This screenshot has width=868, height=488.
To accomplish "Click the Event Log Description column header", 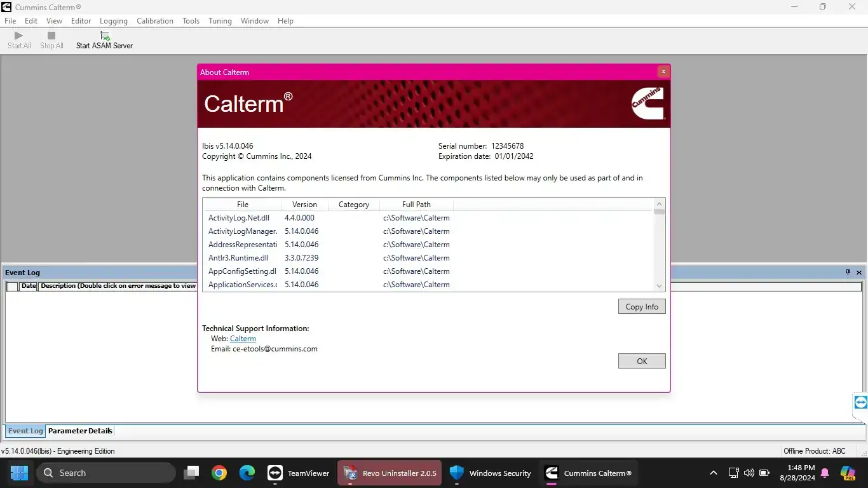I will pyautogui.click(x=118, y=286).
